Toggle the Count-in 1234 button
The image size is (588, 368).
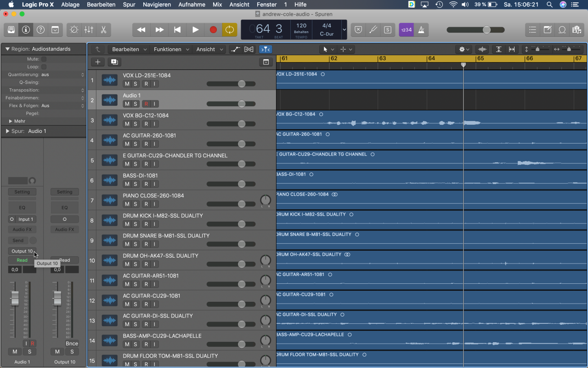[x=406, y=29]
